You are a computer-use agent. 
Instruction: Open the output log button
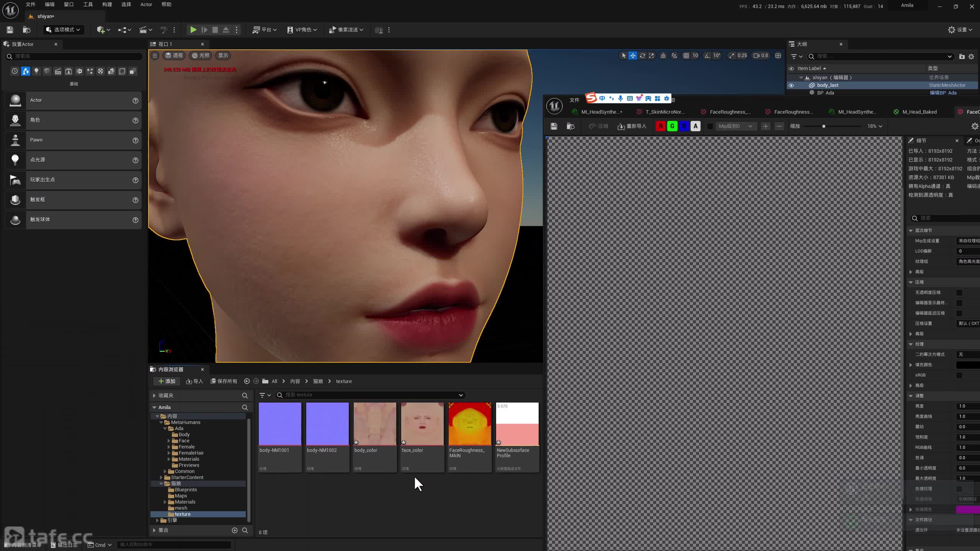(x=64, y=545)
